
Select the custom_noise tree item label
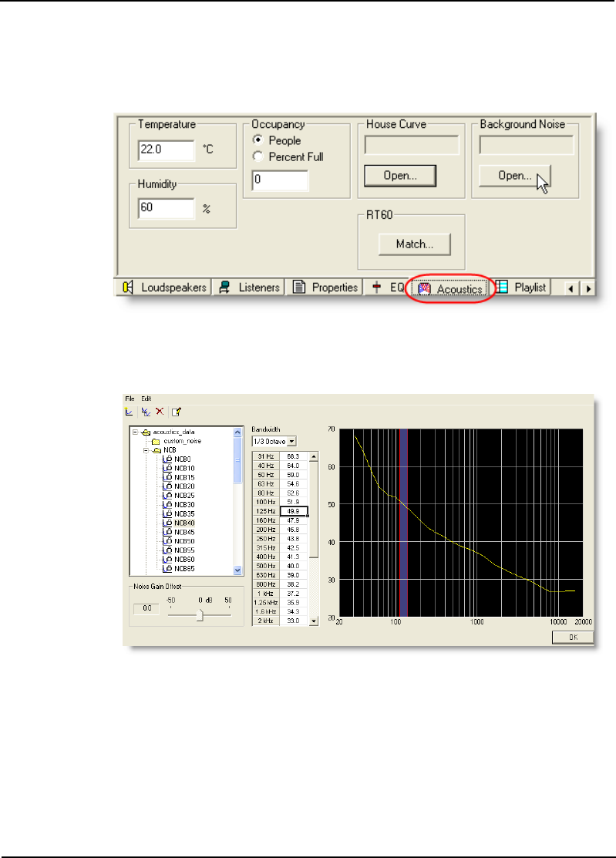click(182, 441)
